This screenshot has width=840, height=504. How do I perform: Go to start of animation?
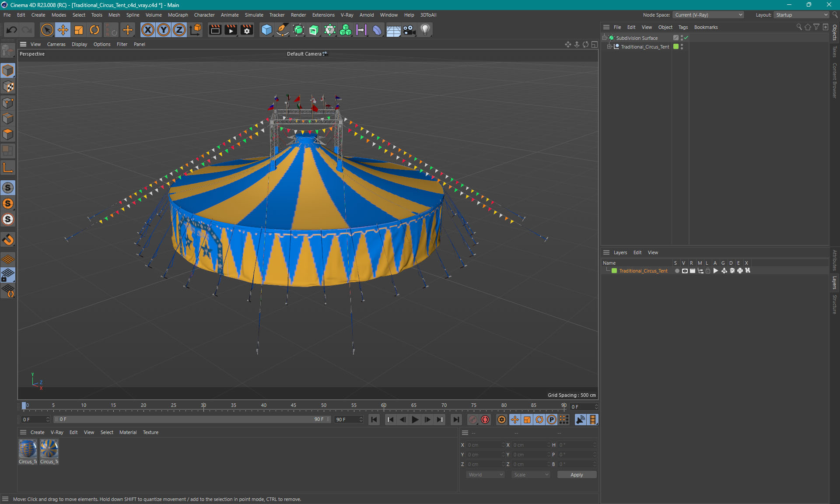pyautogui.click(x=374, y=420)
